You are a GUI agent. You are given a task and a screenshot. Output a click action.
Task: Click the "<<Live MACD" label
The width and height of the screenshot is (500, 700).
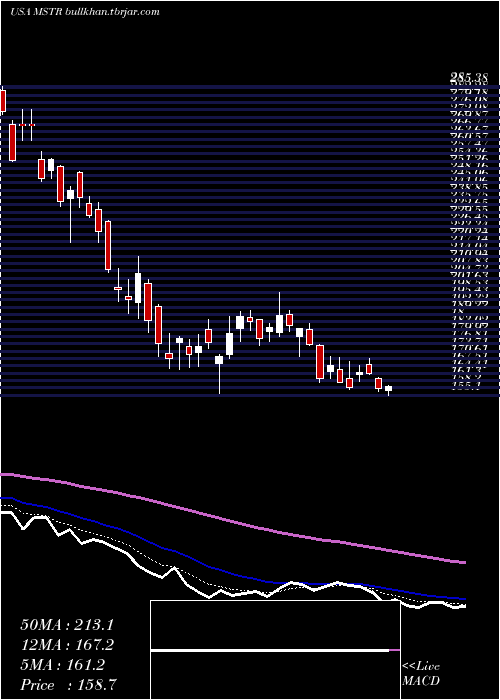(x=421, y=673)
